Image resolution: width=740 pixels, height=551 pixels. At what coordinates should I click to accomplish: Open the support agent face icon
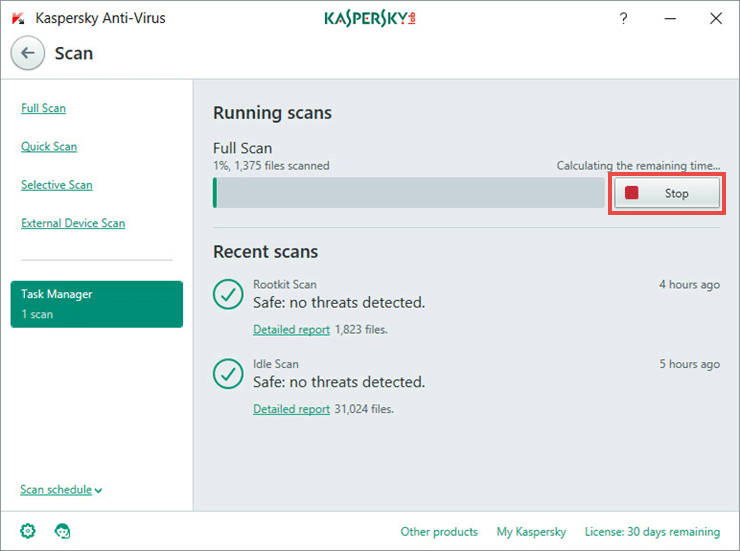62,531
